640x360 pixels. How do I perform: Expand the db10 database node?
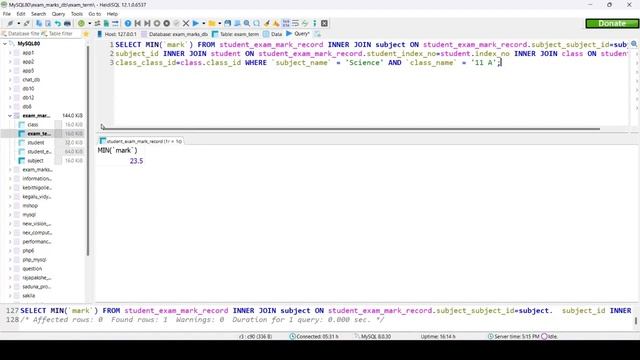10,89
